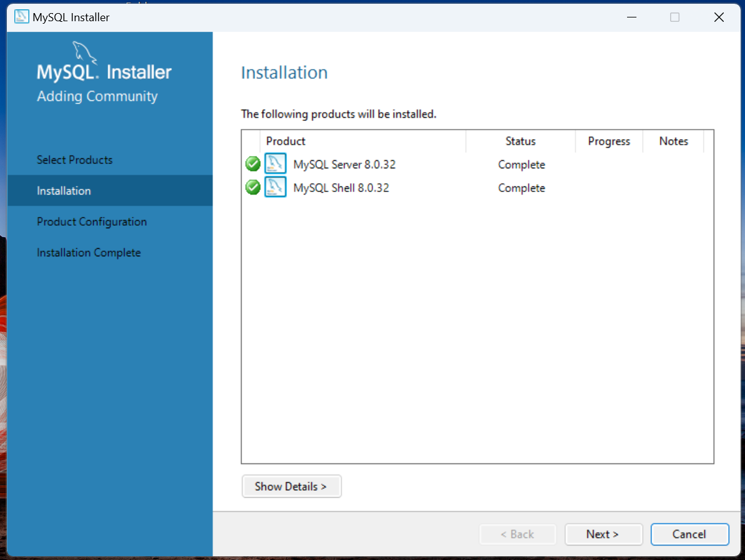Click the MySQL Installer title bar icon
Viewport: 745px width, 560px height.
point(22,17)
